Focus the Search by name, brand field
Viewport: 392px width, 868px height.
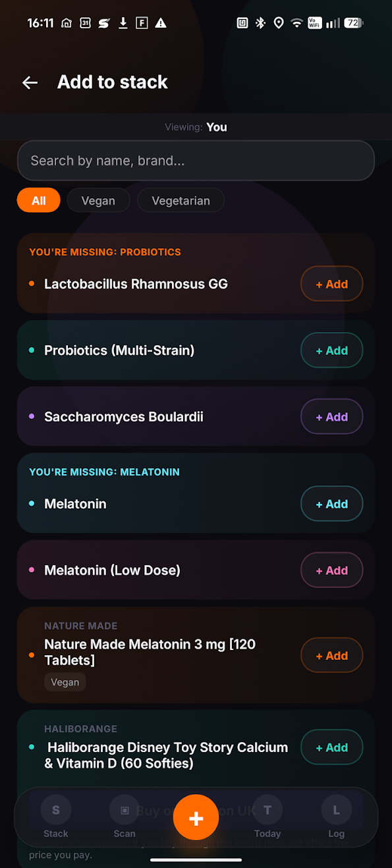pyautogui.click(x=196, y=161)
